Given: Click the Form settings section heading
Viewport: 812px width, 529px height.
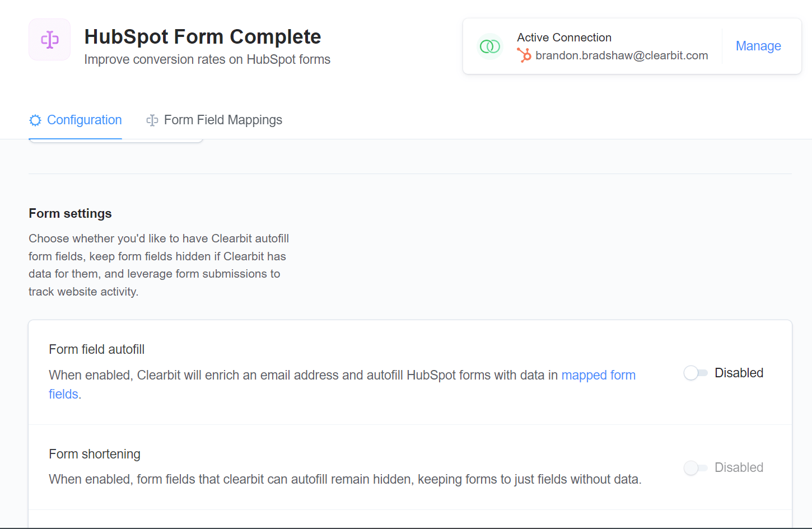Looking at the screenshot, I should (x=70, y=213).
